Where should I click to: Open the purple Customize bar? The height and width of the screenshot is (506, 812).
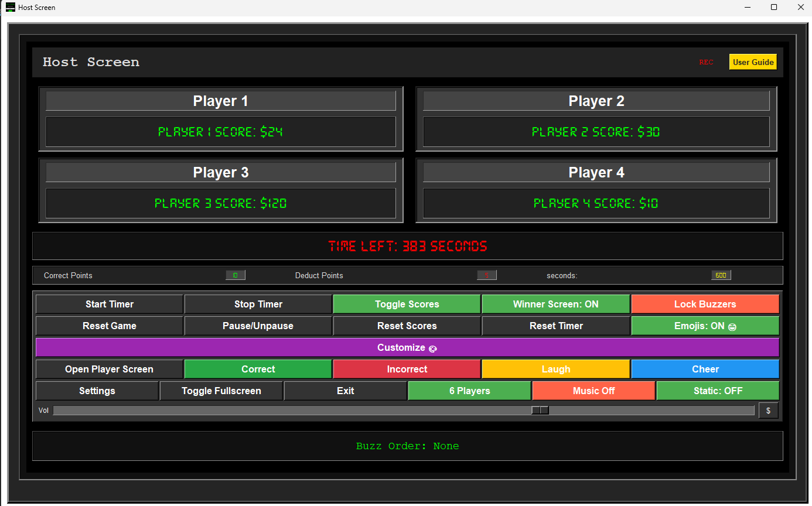click(x=407, y=347)
